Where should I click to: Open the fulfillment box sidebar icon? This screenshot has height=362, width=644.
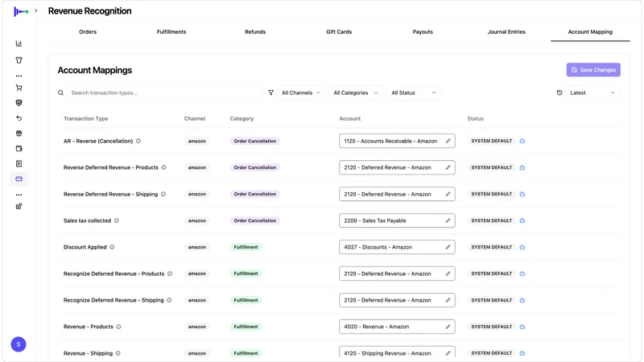[19, 103]
